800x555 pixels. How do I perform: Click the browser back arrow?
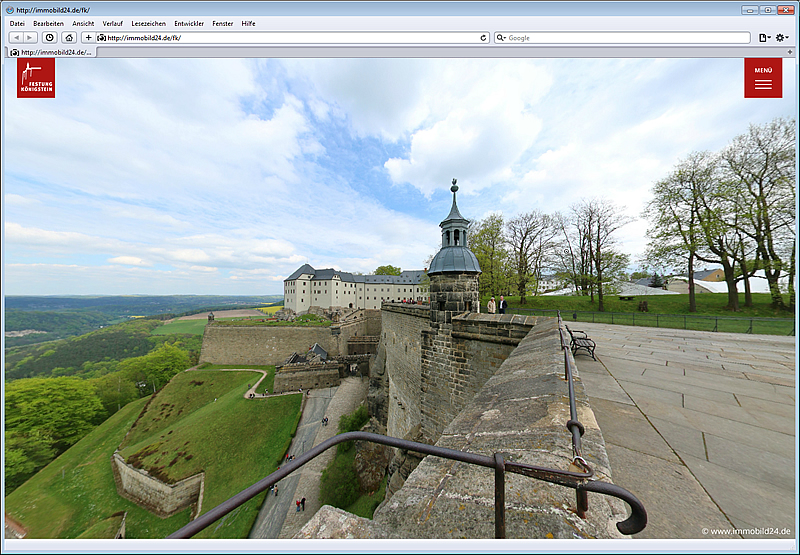[16, 37]
